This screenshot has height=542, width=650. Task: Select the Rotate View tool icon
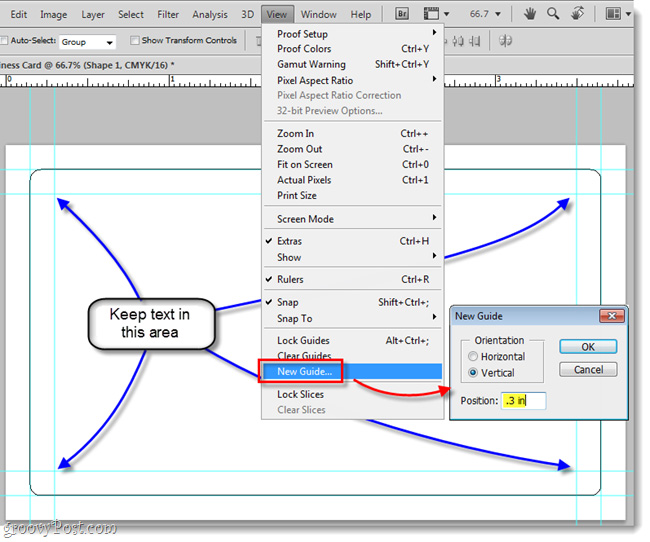[x=577, y=14]
